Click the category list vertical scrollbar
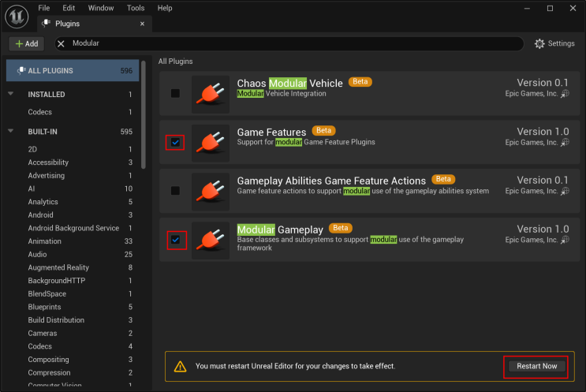The image size is (586, 392). tap(144, 114)
